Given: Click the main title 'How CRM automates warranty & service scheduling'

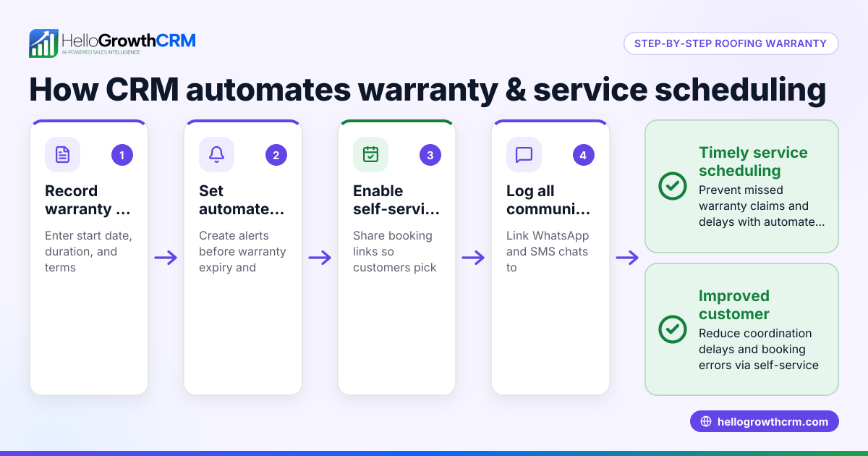Looking at the screenshot, I should 427,90.
